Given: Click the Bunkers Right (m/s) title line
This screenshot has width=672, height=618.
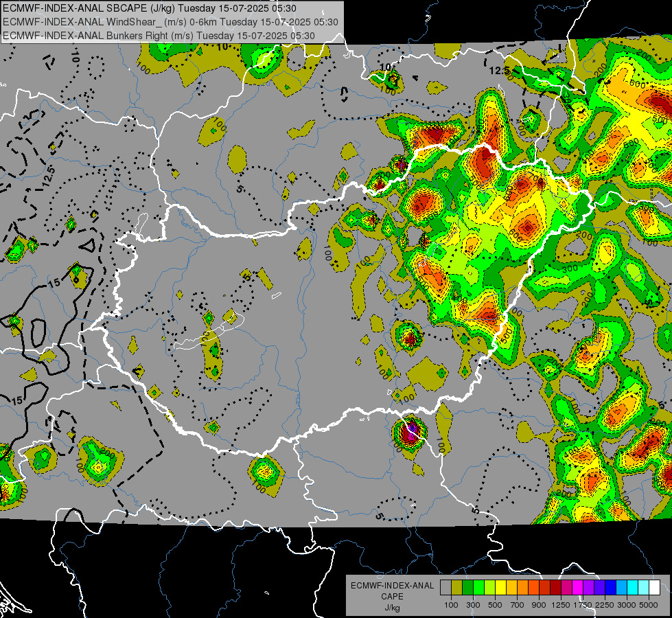Looking at the screenshot, I should point(159,36).
